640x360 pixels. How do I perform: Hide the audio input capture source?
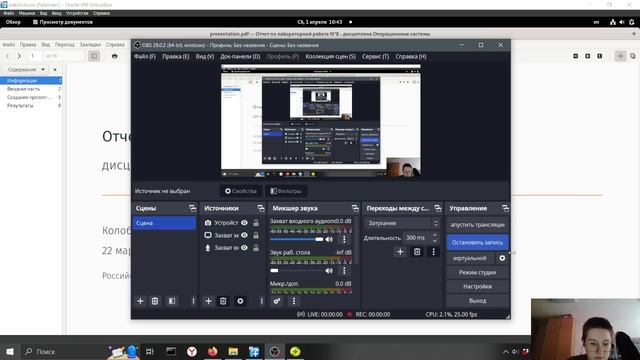pos(244,248)
